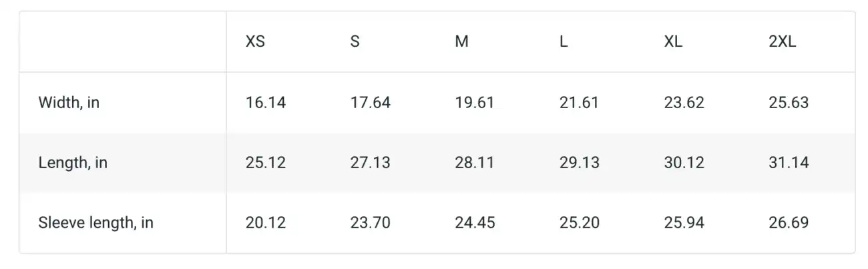Select the S length value 27.13
This screenshot has height=269, width=868.
pos(370,163)
